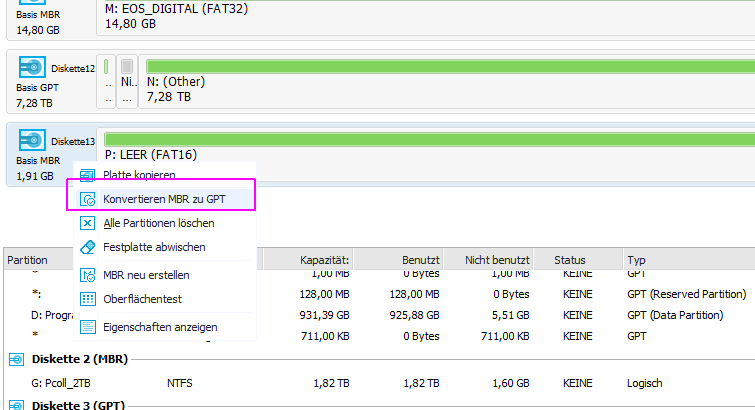Click the Platte kopieren icon
Image resolution: width=755 pixels, height=410 pixels.
click(x=87, y=175)
